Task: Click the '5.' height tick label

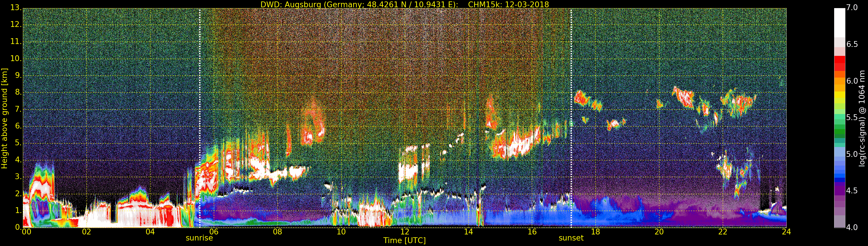Action: click(18, 143)
